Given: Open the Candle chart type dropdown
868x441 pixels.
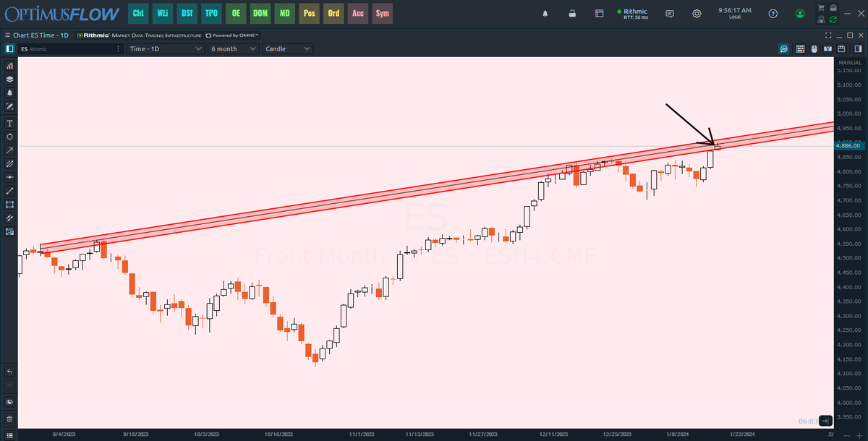Looking at the screenshot, I should [286, 48].
